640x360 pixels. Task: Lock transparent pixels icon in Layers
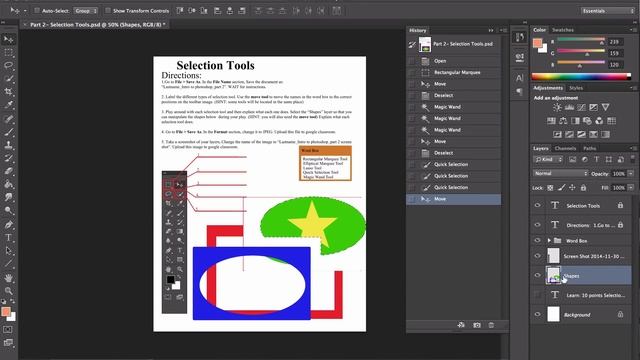[x=550, y=188]
